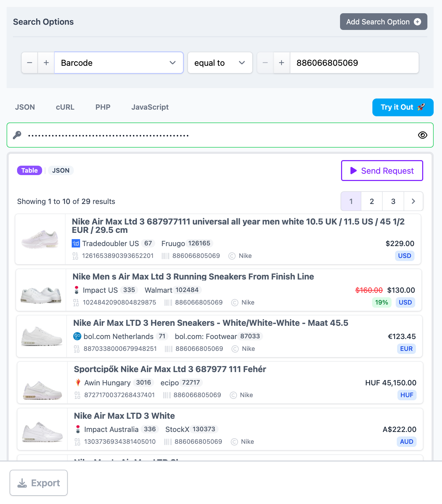The image size is (442, 504).
Task: Click copyright brand icon in Impact US row
Action: [x=235, y=302]
